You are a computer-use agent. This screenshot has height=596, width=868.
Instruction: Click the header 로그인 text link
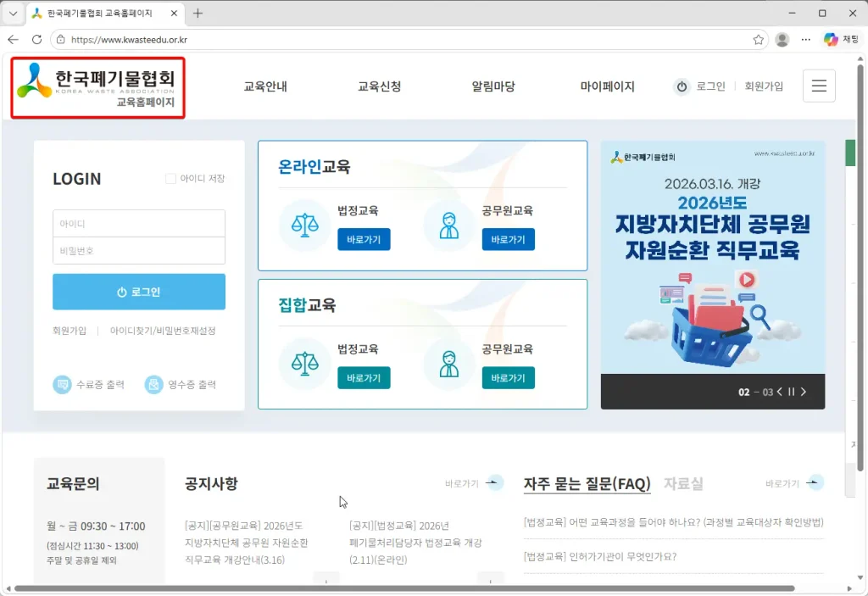coord(711,86)
